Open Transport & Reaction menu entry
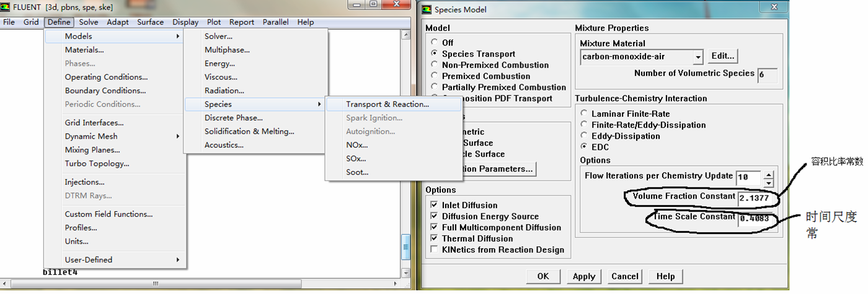The image size is (868, 294). (x=387, y=105)
